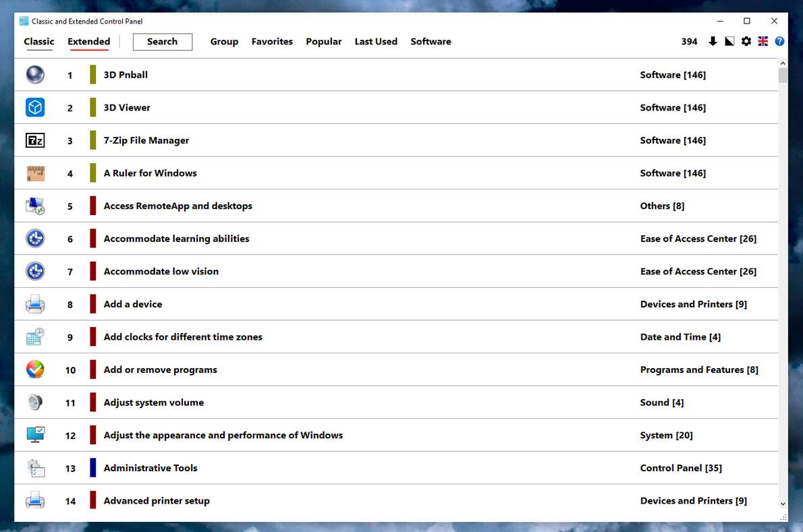
Task: Open settings via the gear icon
Action: tap(746, 41)
